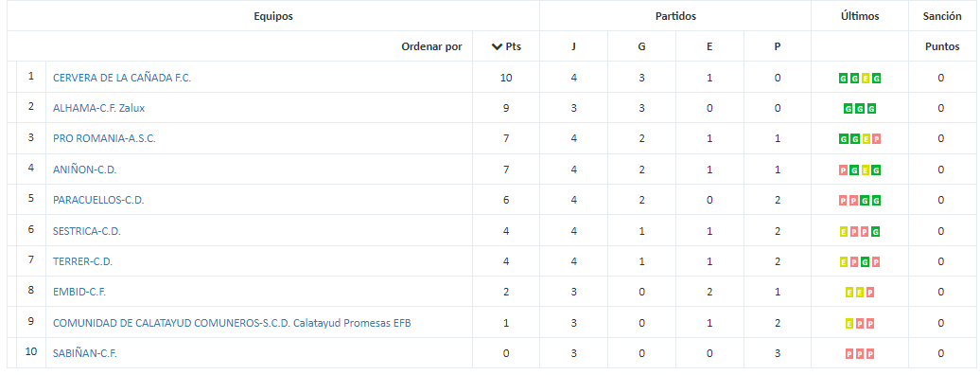The image size is (980, 375).
Task: Open ALHAMA-C.F. Zalux team link
Action: pos(98,108)
